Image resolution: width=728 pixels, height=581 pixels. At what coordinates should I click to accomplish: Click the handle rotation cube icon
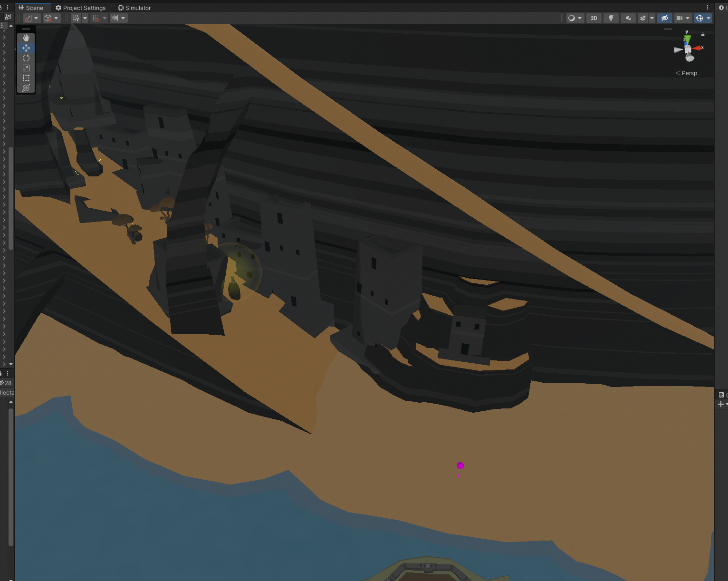(x=48, y=18)
